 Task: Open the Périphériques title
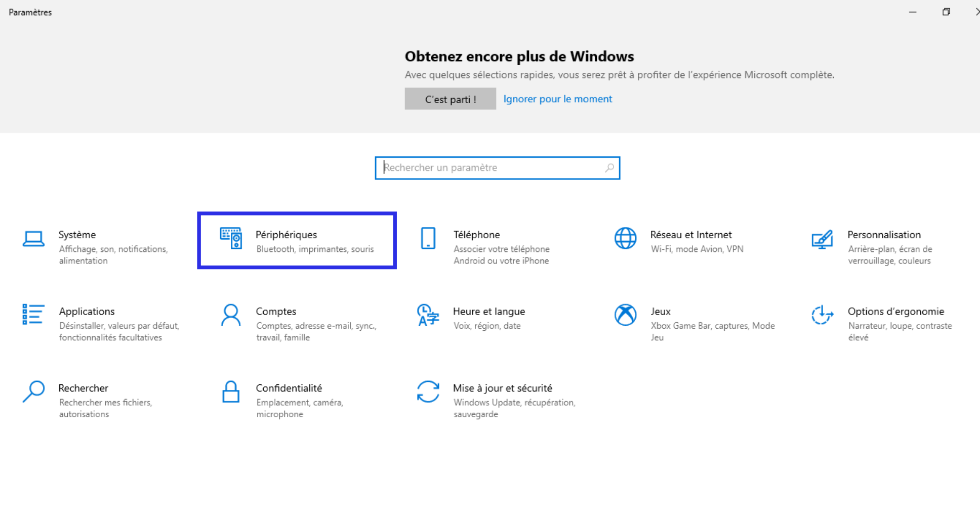(286, 235)
